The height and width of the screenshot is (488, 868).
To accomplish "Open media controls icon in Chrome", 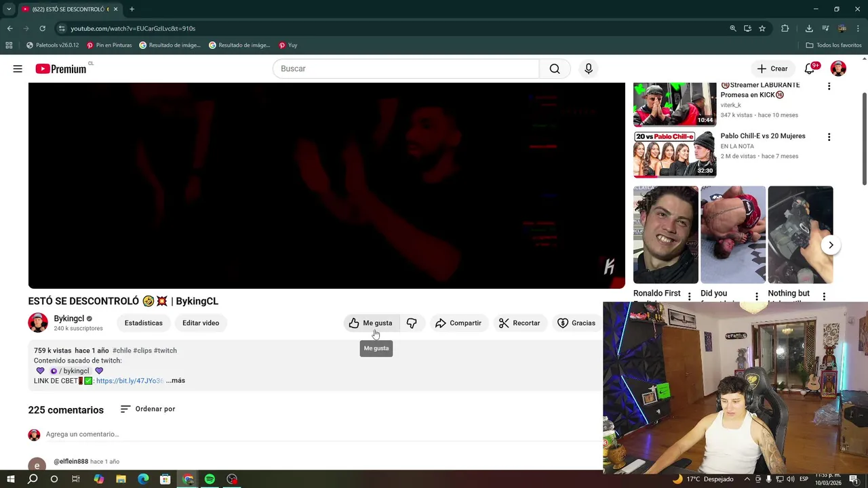I will point(825,28).
